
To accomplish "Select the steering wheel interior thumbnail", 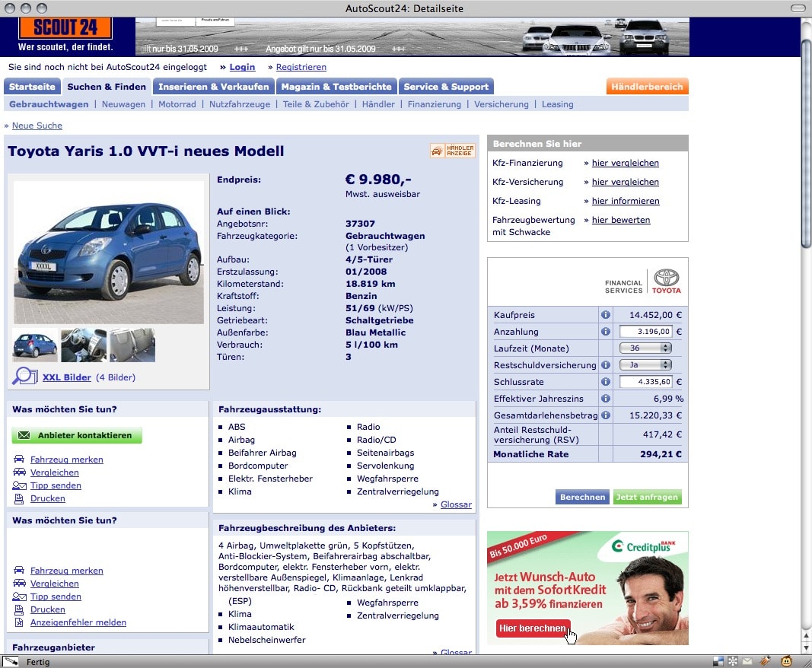I will [84, 345].
